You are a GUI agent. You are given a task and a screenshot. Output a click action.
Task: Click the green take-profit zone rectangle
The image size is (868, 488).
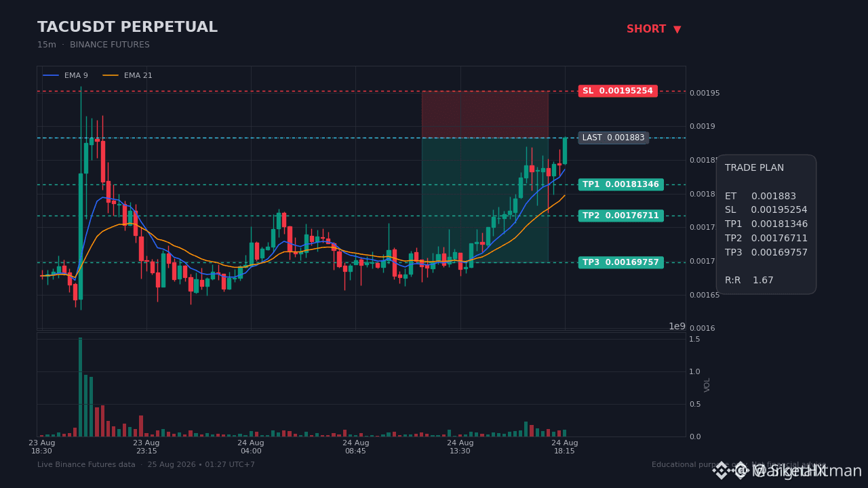pyautogui.click(x=485, y=200)
